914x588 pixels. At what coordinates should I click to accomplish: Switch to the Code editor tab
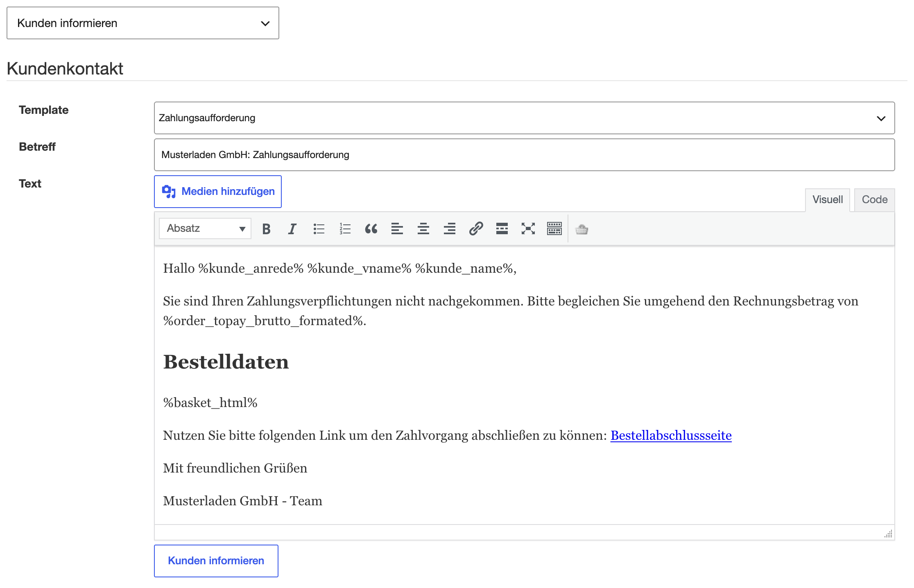coord(875,200)
